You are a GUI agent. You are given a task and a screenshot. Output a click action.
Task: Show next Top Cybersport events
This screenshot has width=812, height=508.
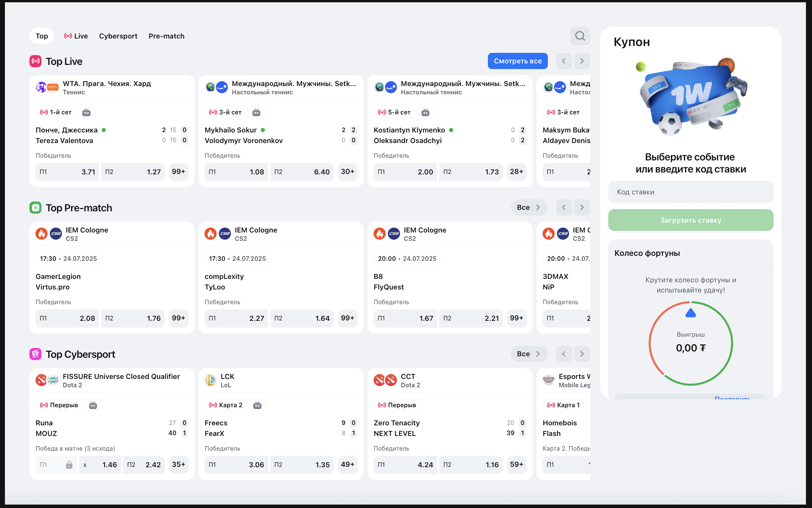pyautogui.click(x=582, y=354)
